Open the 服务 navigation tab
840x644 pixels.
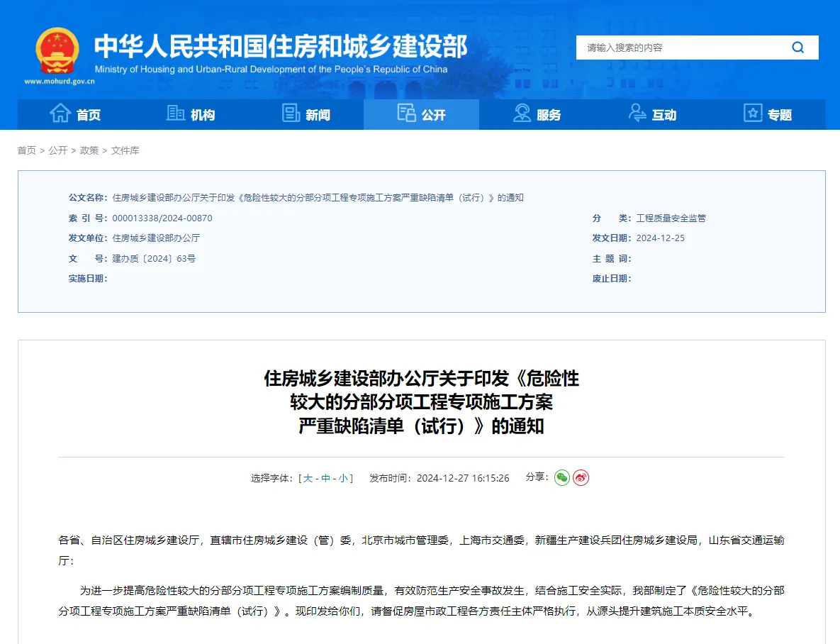coord(537,114)
